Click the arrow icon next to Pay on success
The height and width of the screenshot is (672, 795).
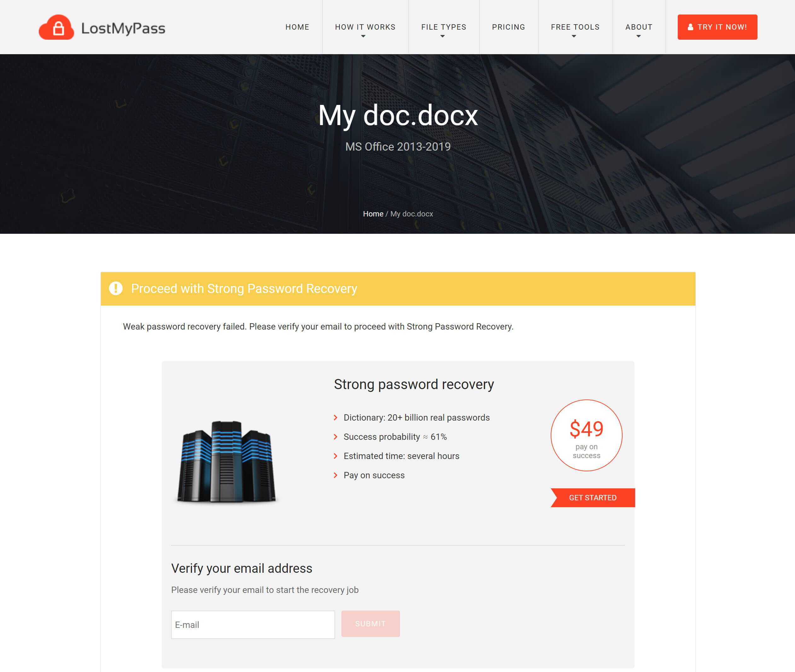pyautogui.click(x=335, y=475)
